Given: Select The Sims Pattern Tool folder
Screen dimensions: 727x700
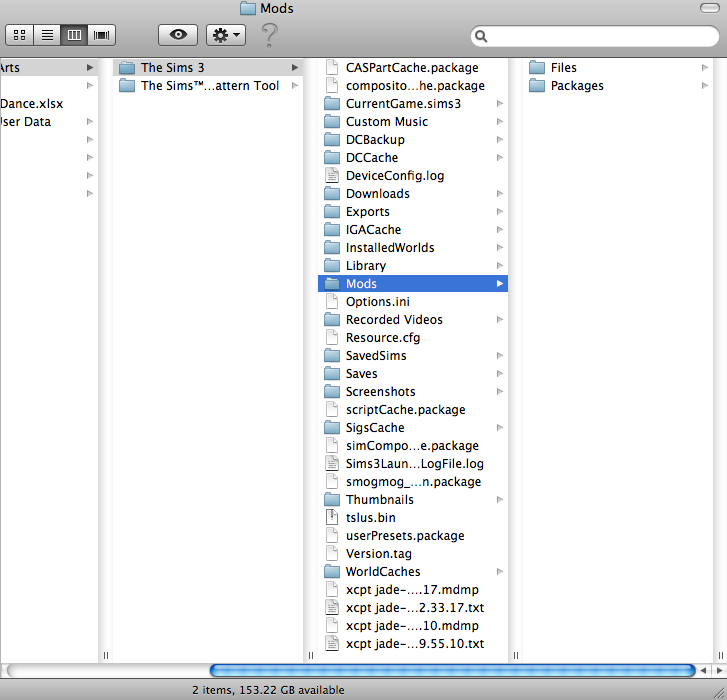Looking at the screenshot, I should tap(208, 86).
